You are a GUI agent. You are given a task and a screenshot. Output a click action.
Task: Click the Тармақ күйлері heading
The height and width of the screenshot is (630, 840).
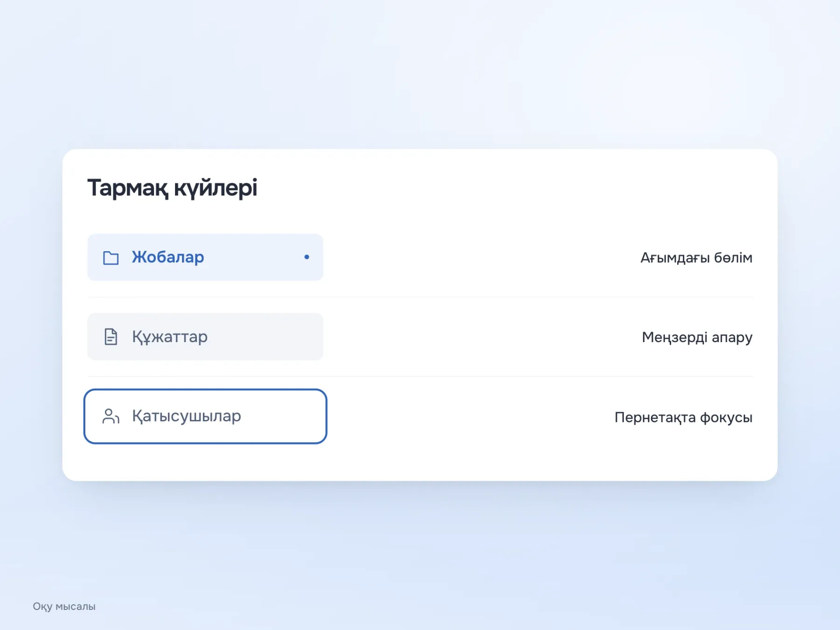pos(172,188)
